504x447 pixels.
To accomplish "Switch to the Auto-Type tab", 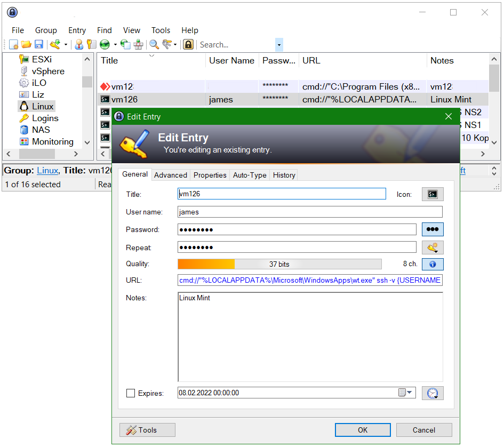I will (x=249, y=175).
